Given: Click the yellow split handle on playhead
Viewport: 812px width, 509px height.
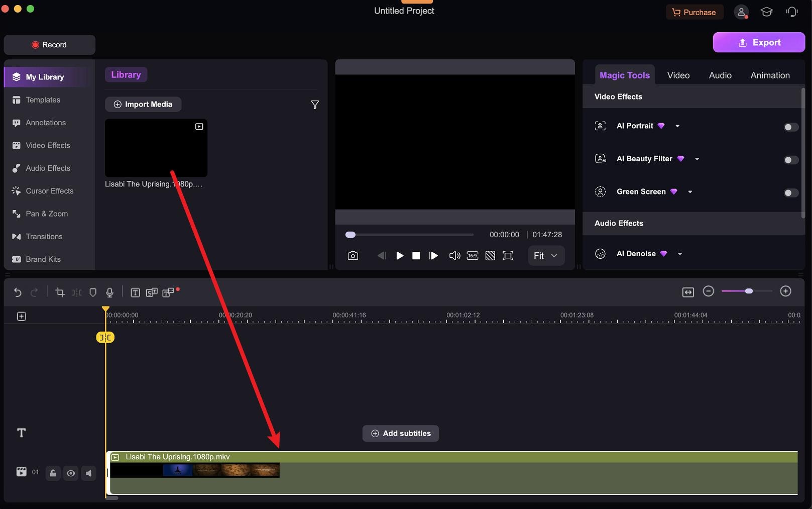Looking at the screenshot, I should click(105, 337).
